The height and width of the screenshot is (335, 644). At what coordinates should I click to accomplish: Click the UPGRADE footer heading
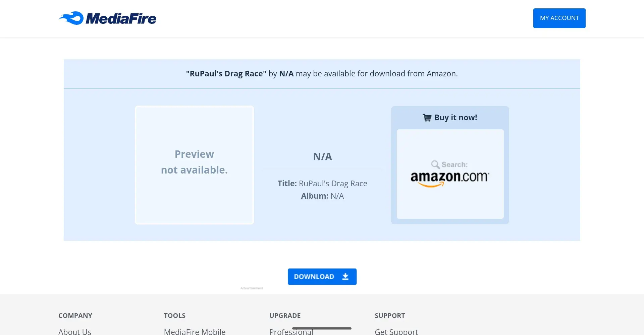coord(285,316)
